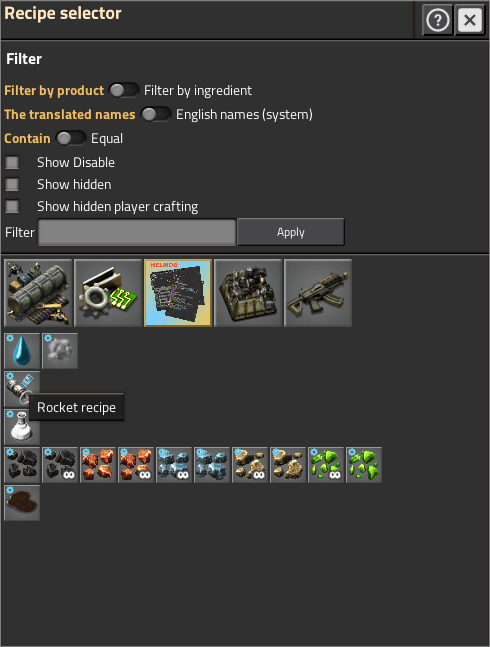Select the steam recipe icon
This screenshot has width=490, height=647.
60,351
